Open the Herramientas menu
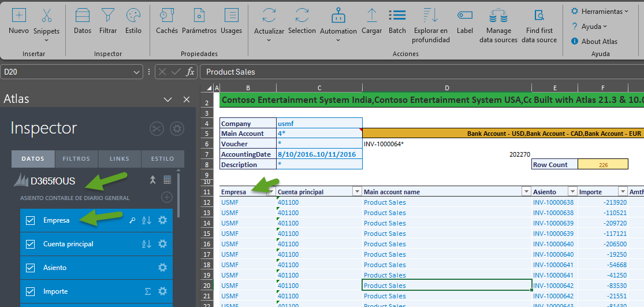 coord(600,11)
